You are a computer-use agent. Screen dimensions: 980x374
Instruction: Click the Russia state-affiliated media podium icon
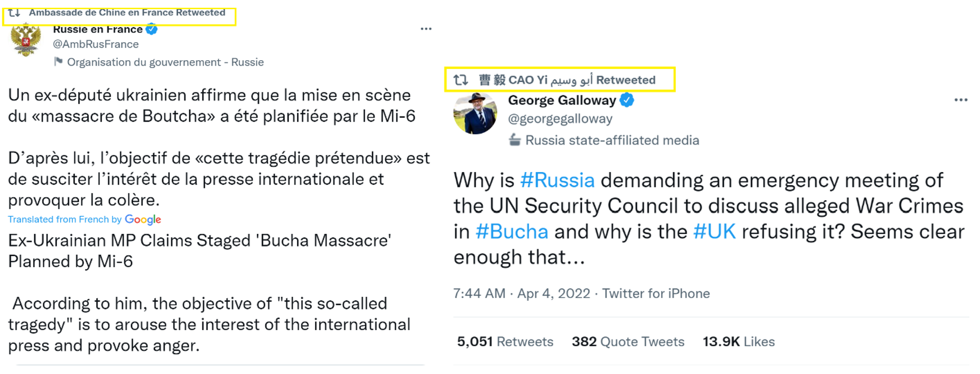[515, 140]
